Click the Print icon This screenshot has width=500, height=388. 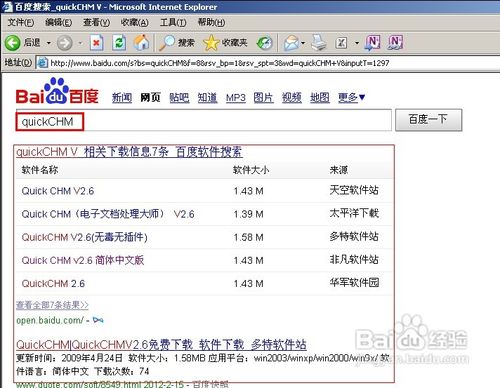[319, 43]
